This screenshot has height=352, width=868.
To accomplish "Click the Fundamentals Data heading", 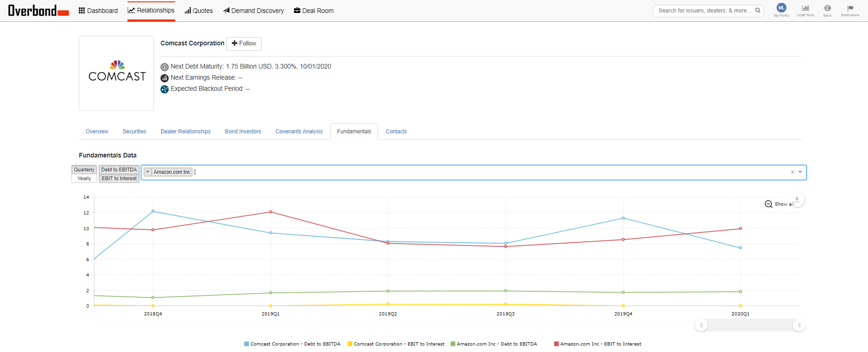I will pos(108,155).
